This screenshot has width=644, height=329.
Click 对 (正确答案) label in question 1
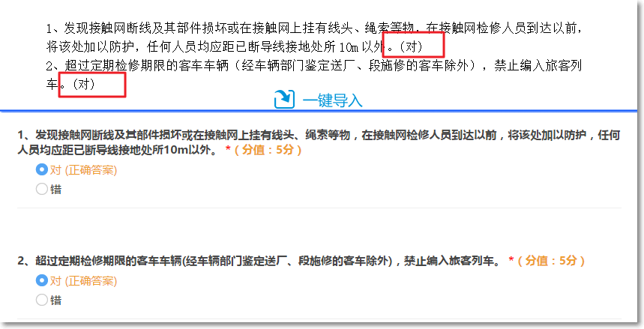pos(84,170)
